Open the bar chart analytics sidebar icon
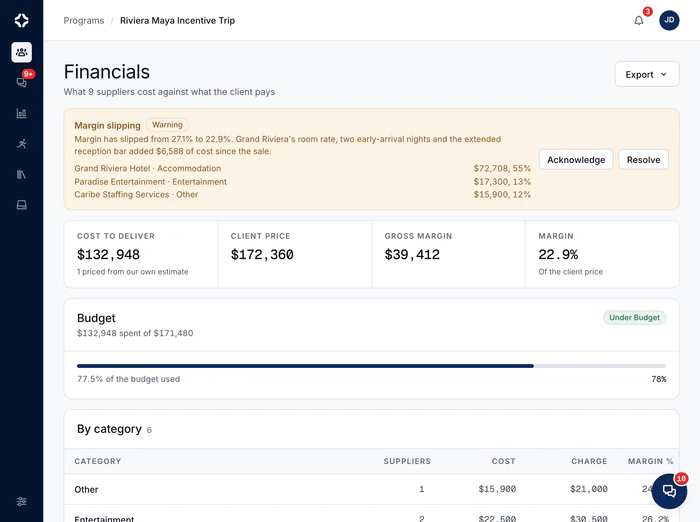The image size is (700, 522). [x=21, y=113]
